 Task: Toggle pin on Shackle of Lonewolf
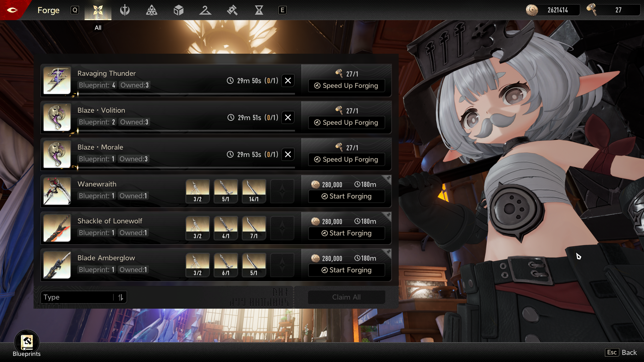point(388,215)
